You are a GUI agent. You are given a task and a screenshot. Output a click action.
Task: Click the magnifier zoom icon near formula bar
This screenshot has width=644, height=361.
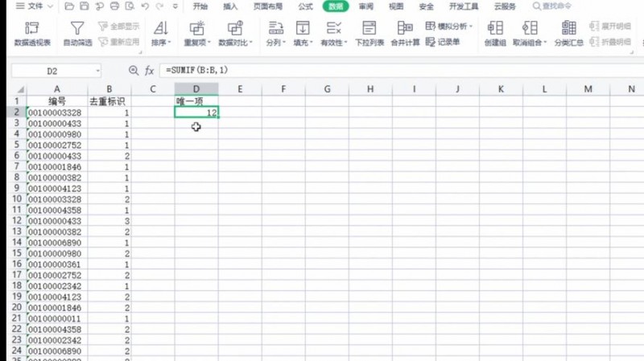134,71
